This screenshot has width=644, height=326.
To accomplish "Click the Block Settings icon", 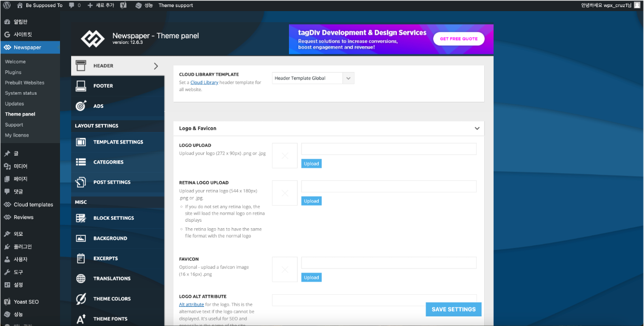I will pyautogui.click(x=81, y=218).
